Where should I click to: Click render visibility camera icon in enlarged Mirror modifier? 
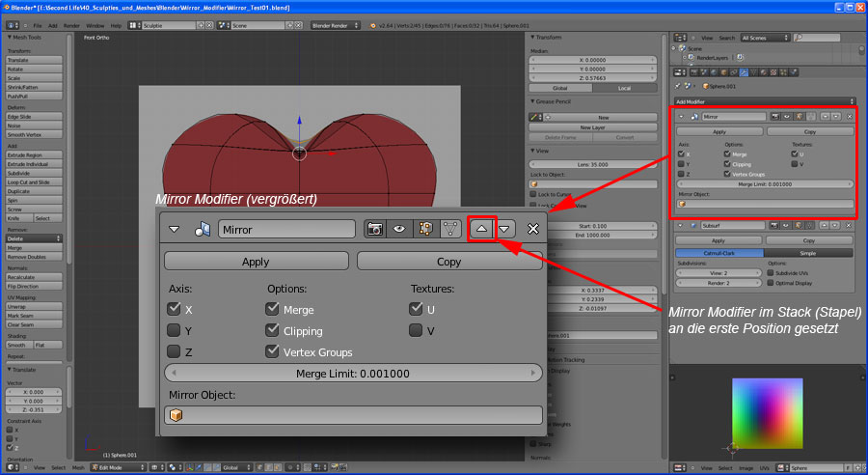(374, 229)
